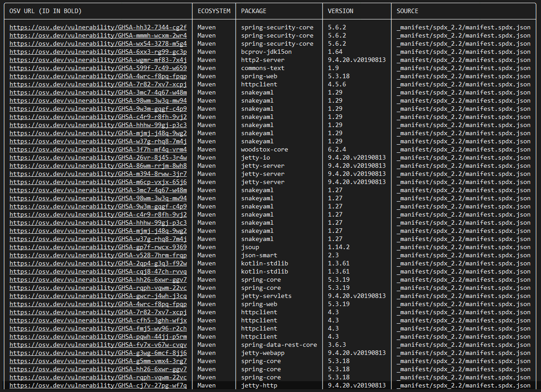The image size is (541, 392).
Task: Open the commons-text vulnerability GHSA-599f-7c49-w659
Action: tap(99, 68)
